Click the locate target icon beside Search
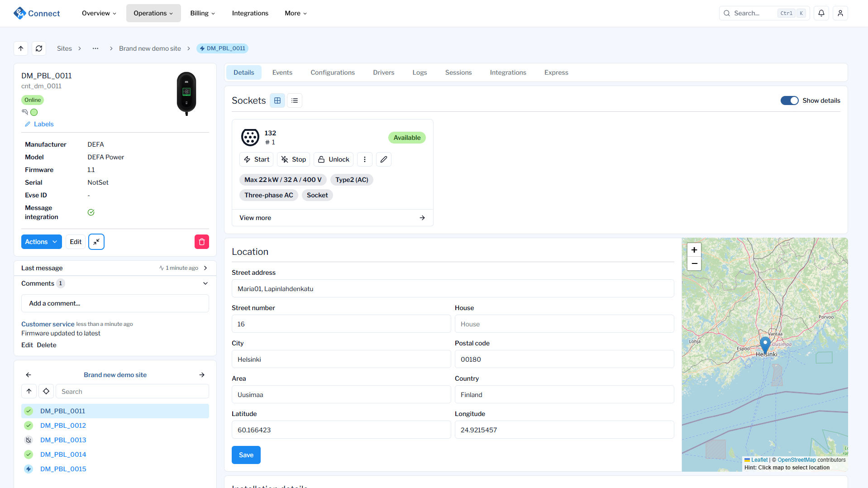The height and width of the screenshot is (488, 868). (x=46, y=392)
